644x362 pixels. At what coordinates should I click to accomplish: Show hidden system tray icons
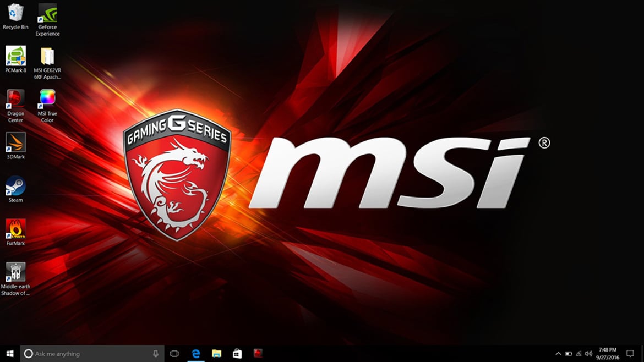(558, 353)
